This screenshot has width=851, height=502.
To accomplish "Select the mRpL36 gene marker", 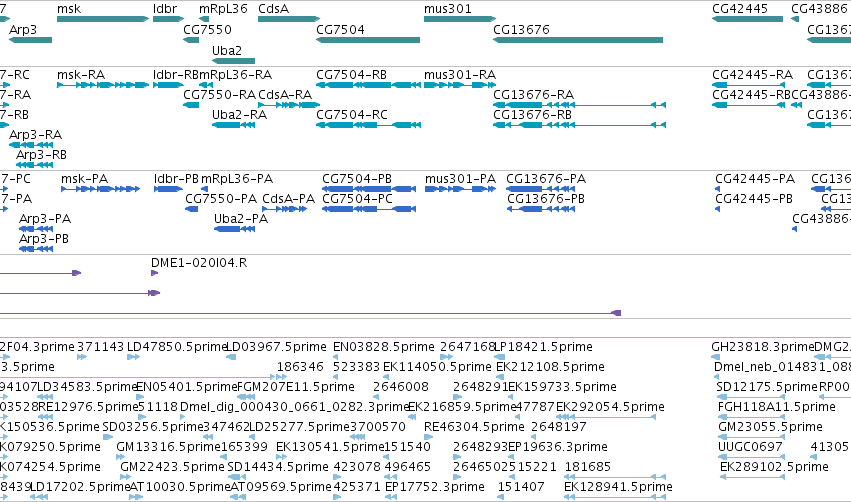I will click(204, 19).
